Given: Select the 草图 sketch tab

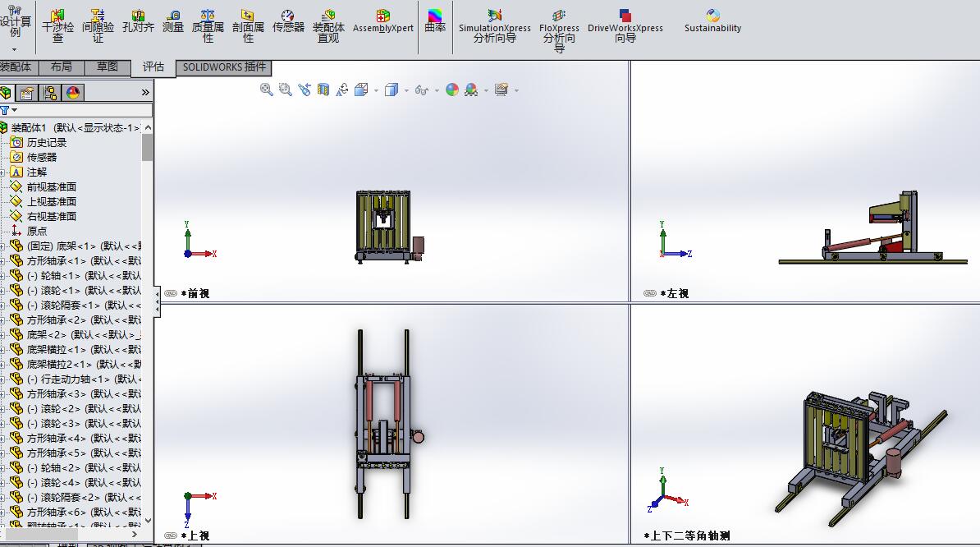Looking at the screenshot, I should [108, 67].
